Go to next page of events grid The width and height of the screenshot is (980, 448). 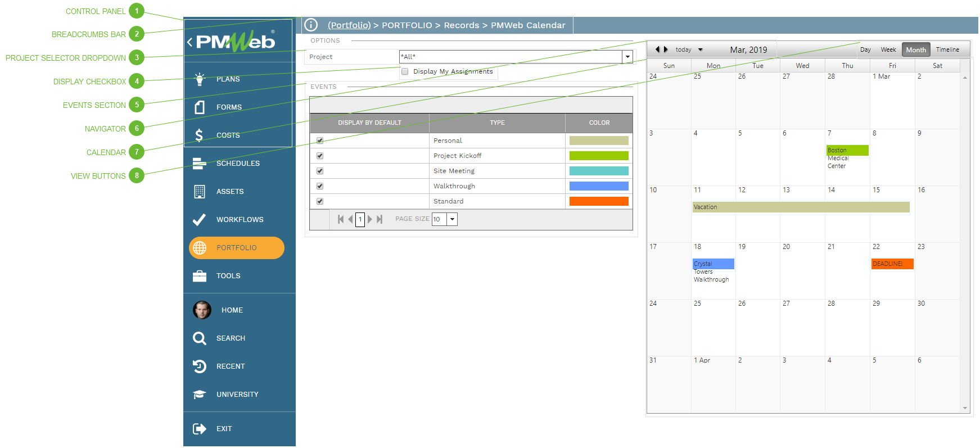[x=369, y=219]
